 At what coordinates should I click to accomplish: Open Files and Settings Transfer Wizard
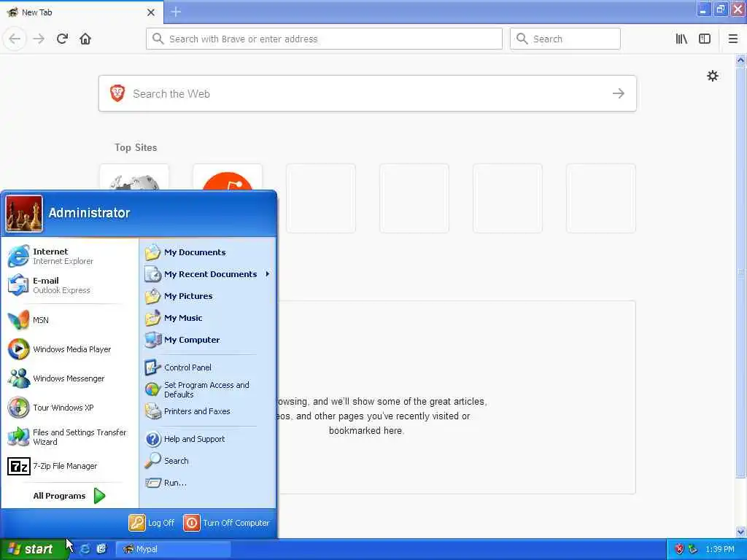pos(70,437)
